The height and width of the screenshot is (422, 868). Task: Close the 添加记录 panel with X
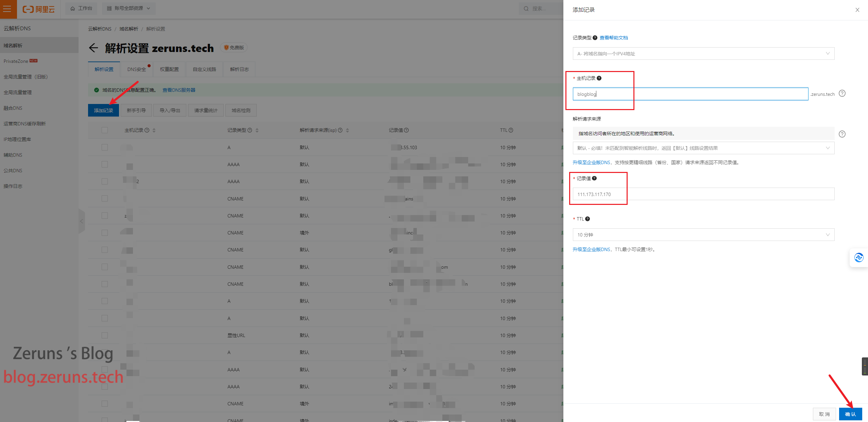point(857,10)
